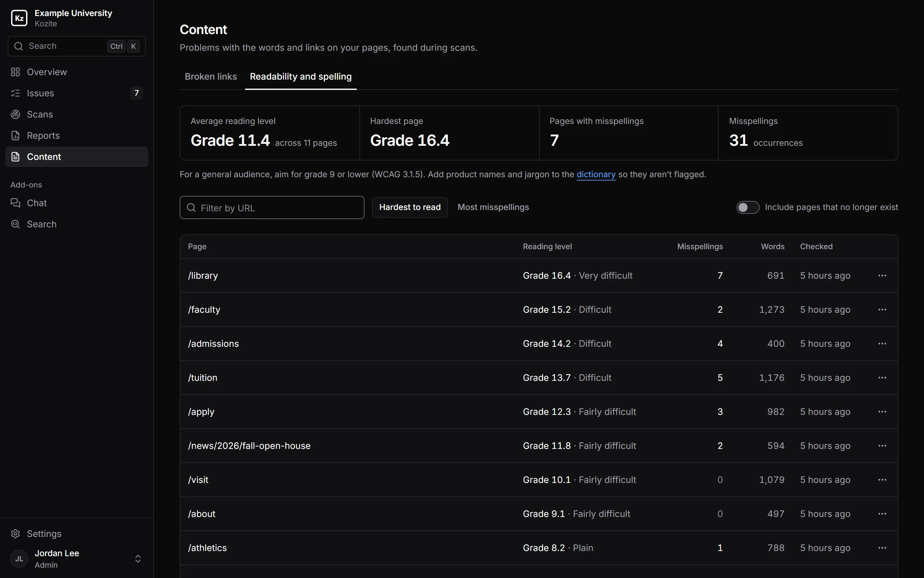Open the more options menu for /visit

882,480
